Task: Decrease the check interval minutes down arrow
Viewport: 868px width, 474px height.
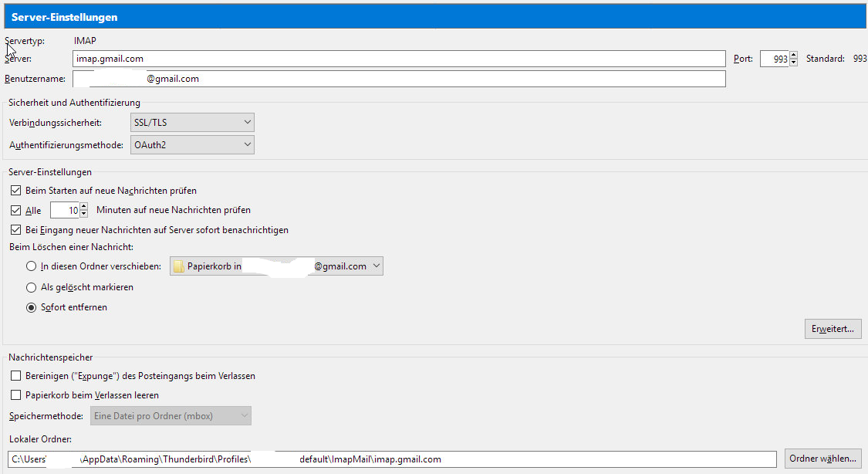Action: (84, 215)
